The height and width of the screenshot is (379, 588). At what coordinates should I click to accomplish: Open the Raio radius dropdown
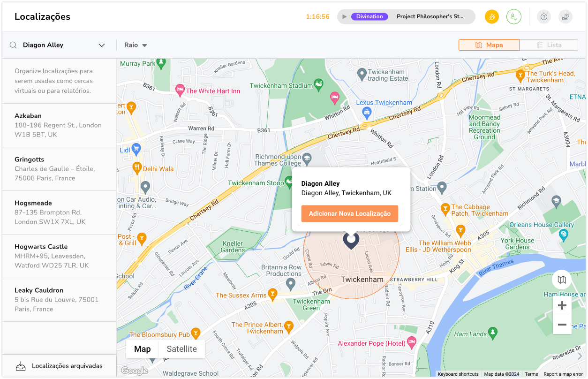pyautogui.click(x=136, y=45)
